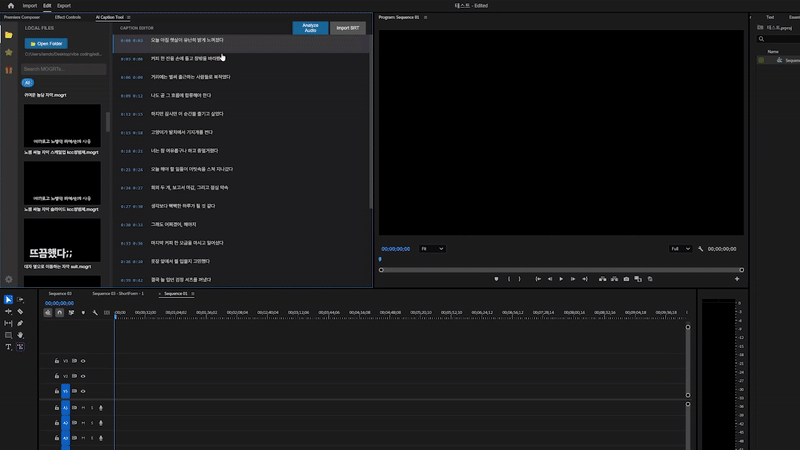Toggle V3 track output eye
This screenshot has width=800, height=450.
[83, 361]
